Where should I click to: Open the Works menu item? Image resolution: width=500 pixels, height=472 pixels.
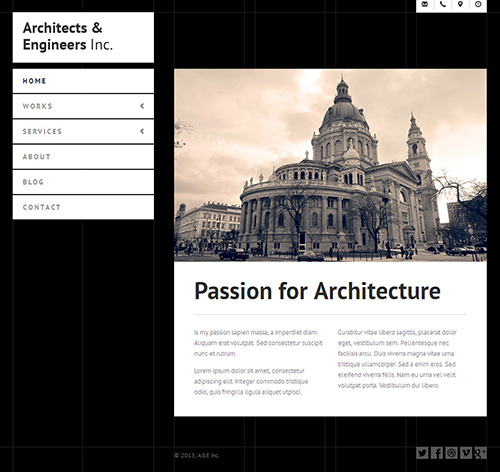[83, 106]
